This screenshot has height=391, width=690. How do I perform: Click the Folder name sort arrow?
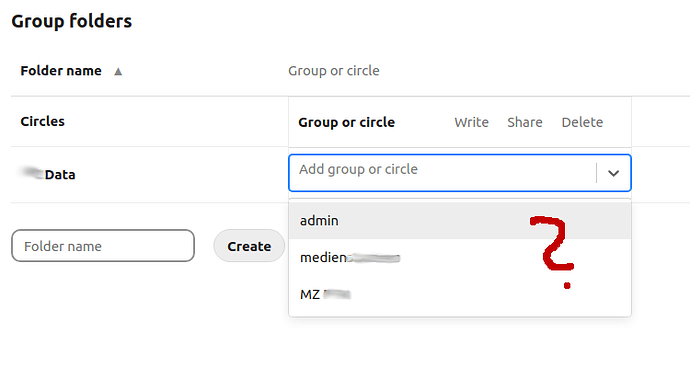pos(118,71)
